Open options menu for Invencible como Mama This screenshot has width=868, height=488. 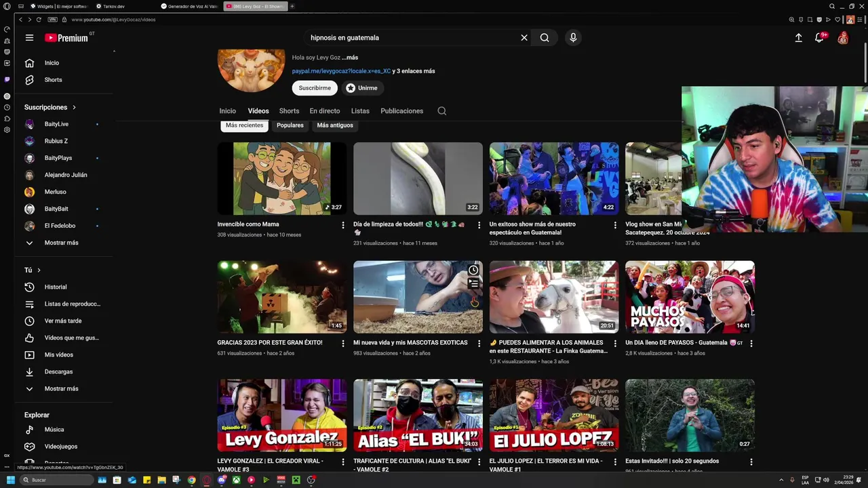point(343,225)
